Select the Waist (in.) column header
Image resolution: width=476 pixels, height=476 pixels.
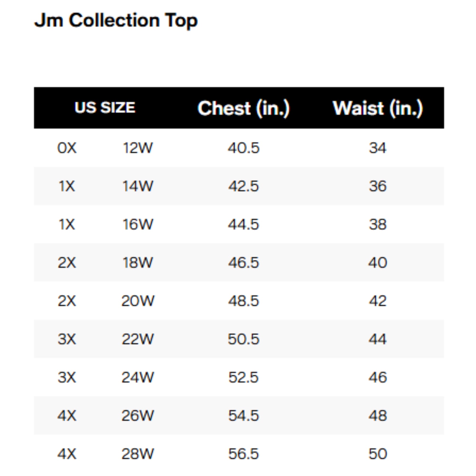pyautogui.click(x=377, y=108)
